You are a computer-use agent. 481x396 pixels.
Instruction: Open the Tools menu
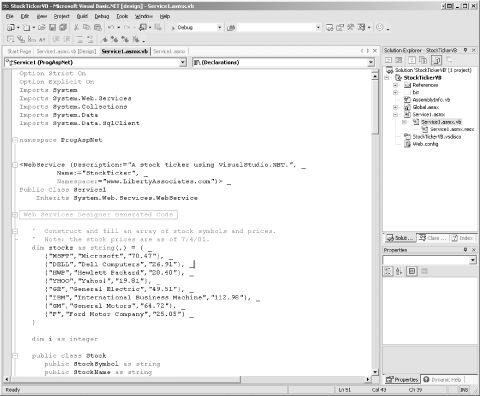point(122,16)
